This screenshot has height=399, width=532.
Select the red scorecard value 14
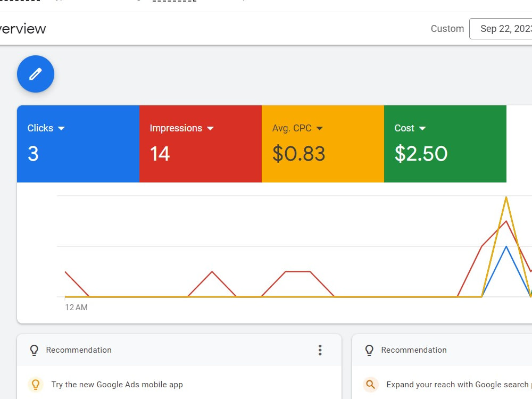(160, 154)
